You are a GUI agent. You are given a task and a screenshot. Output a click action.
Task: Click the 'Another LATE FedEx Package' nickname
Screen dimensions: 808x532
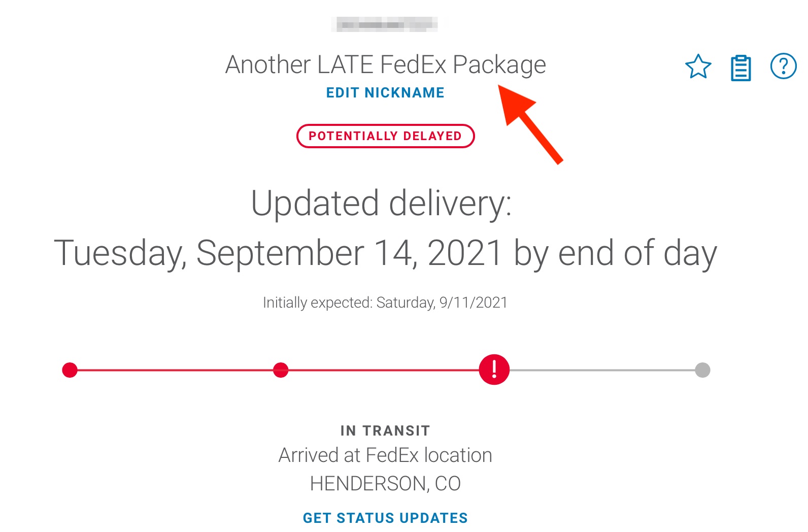click(385, 65)
